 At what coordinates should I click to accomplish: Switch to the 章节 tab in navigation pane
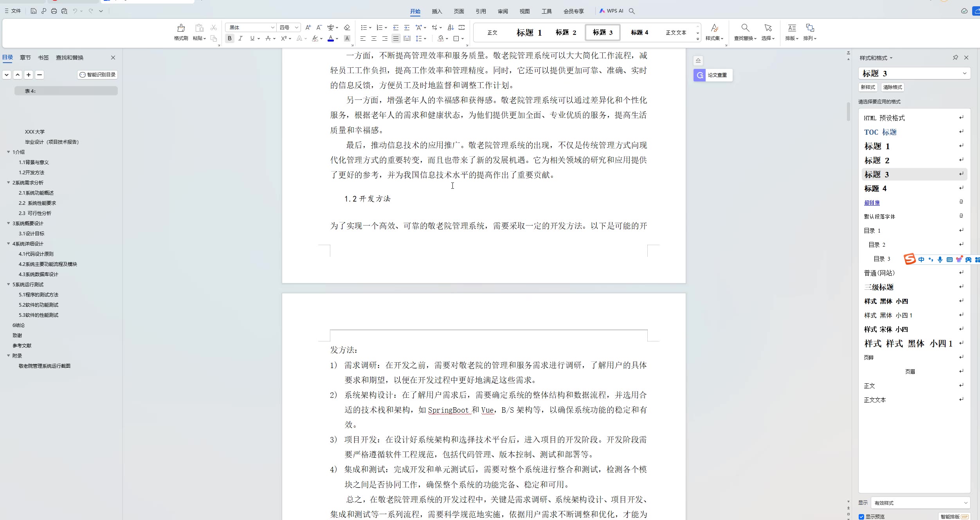tap(25, 58)
